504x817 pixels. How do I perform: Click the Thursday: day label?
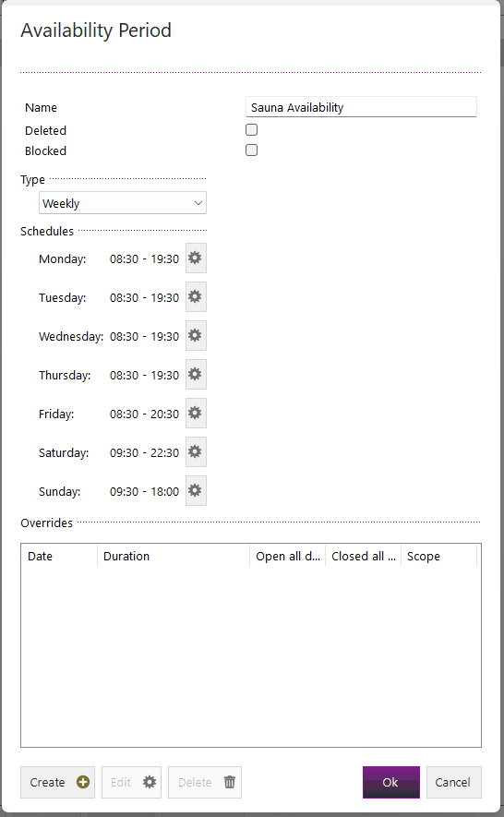65,375
